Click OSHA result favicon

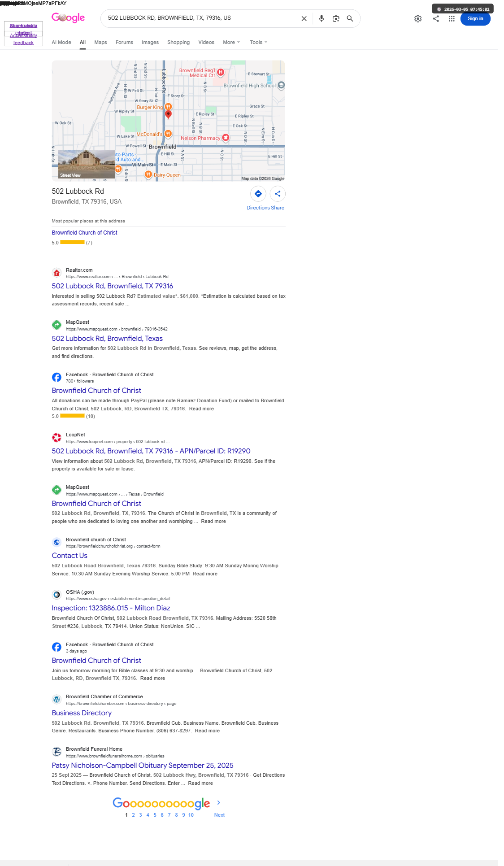click(x=56, y=595)
